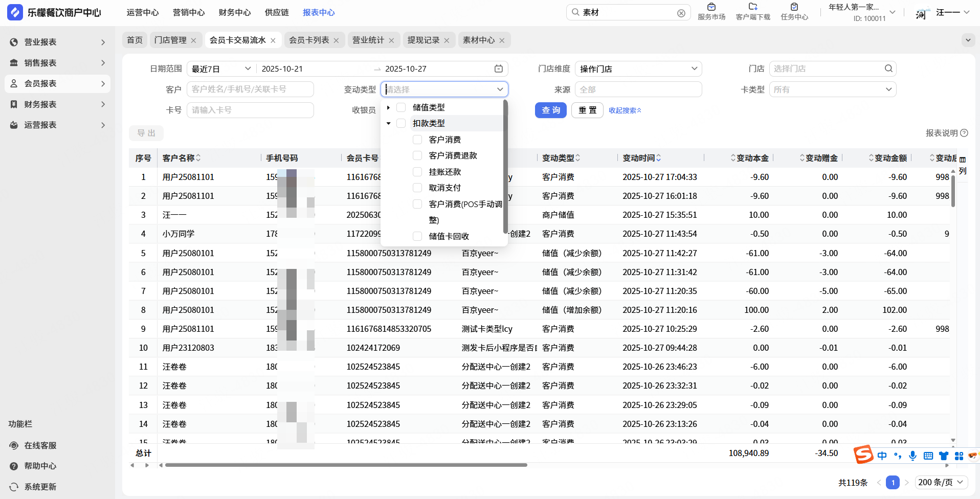
Task: Switch to the 会员卡列表 tab
Action: click(x=309, y=40)
